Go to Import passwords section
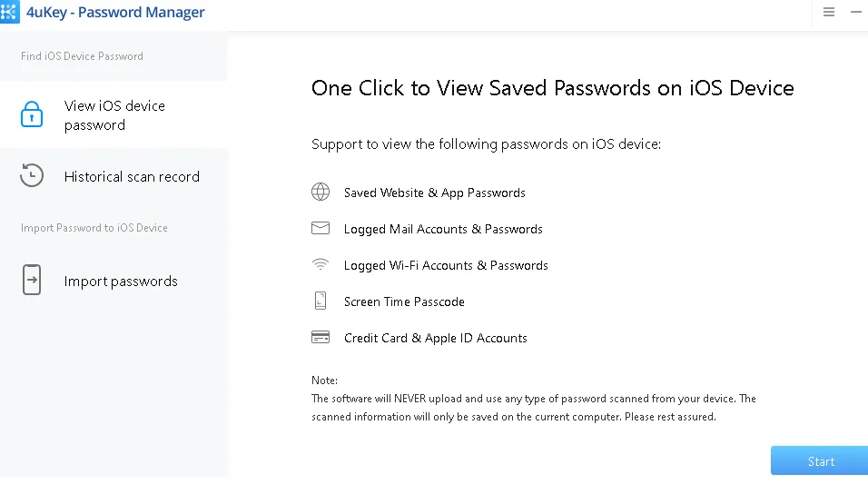This screenshot has width=868, height=494. coord(121,282)
